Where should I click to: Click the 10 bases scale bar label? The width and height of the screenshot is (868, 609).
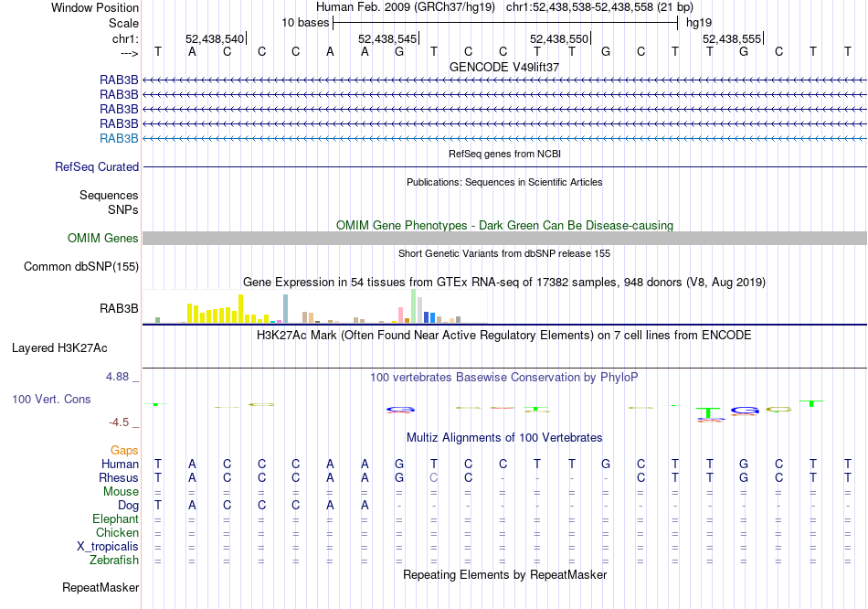tap(305, 23)
